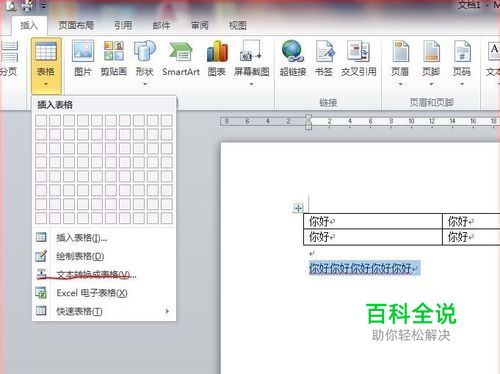Choose Excel 电子表格(X) menu entry

[x=104, y=293]
